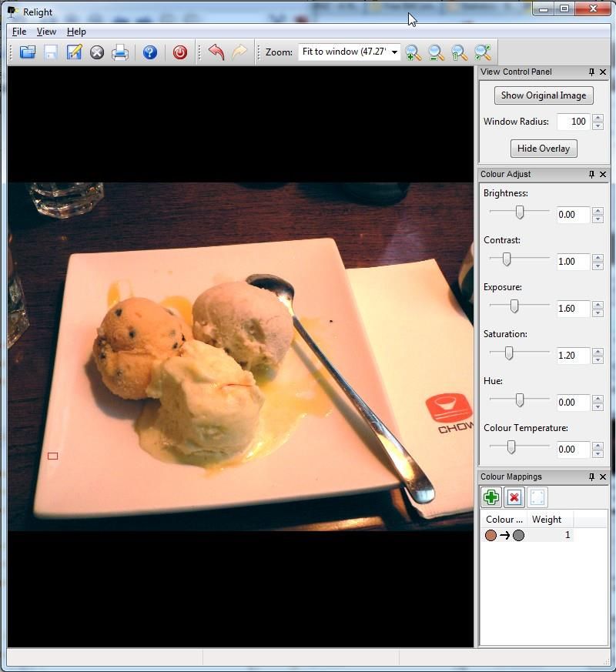Click Show Original Image
The width and height of the screenshot is (616, 672).
tap(543, 95)
